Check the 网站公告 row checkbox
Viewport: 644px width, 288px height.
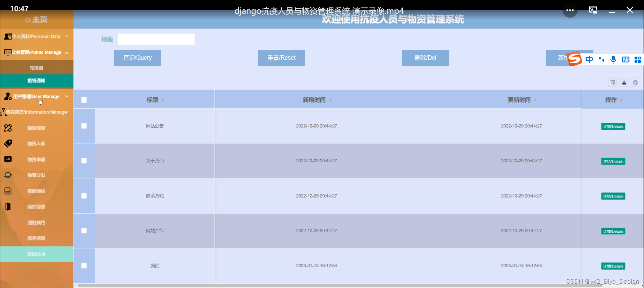84,126
